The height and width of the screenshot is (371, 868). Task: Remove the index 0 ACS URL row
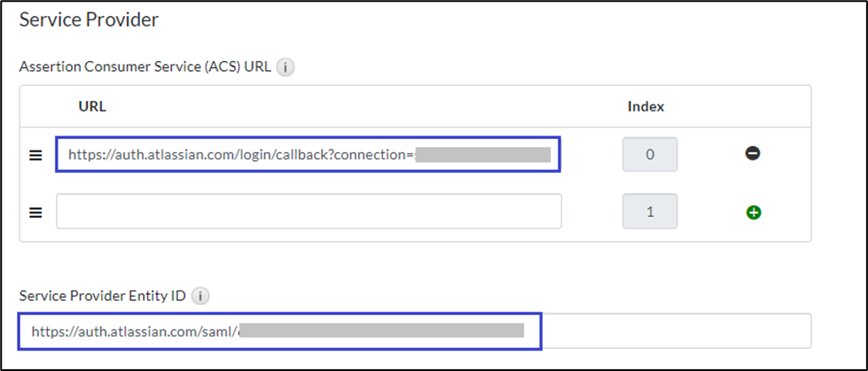pyautogui.click(x=753, y=154)
